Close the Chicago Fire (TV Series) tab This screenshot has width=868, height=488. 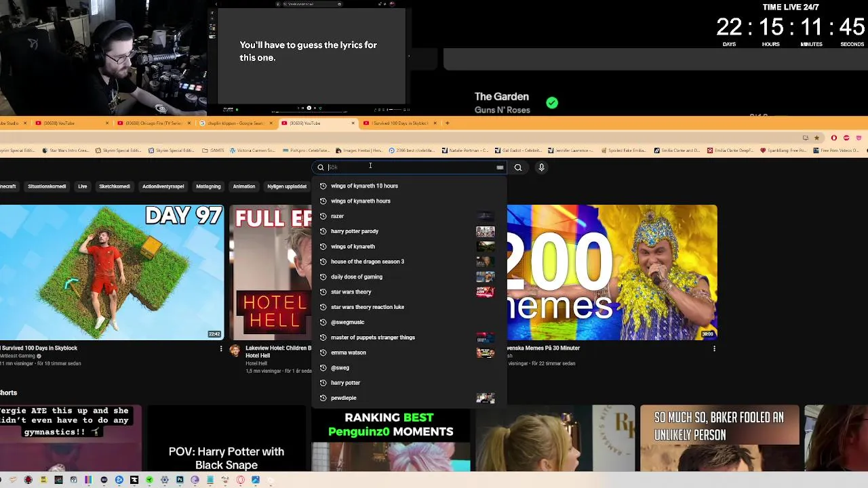[x=189, y=123]
